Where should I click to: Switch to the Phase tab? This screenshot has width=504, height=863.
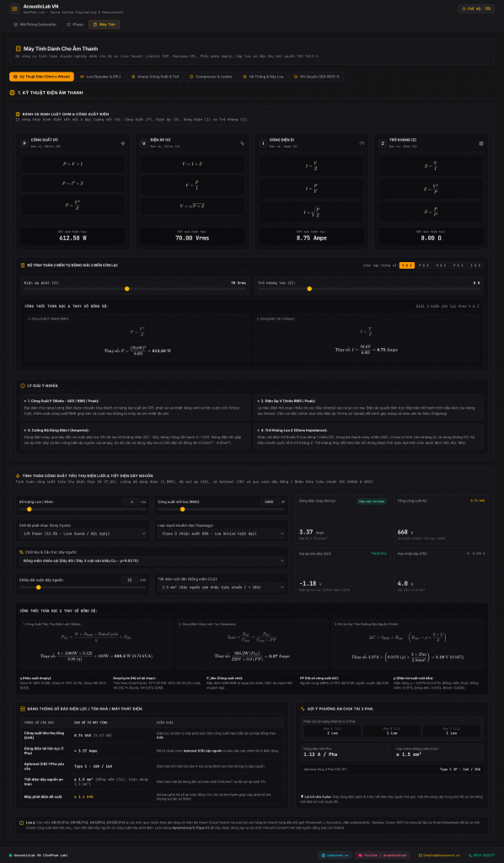[x=75, y=24]
